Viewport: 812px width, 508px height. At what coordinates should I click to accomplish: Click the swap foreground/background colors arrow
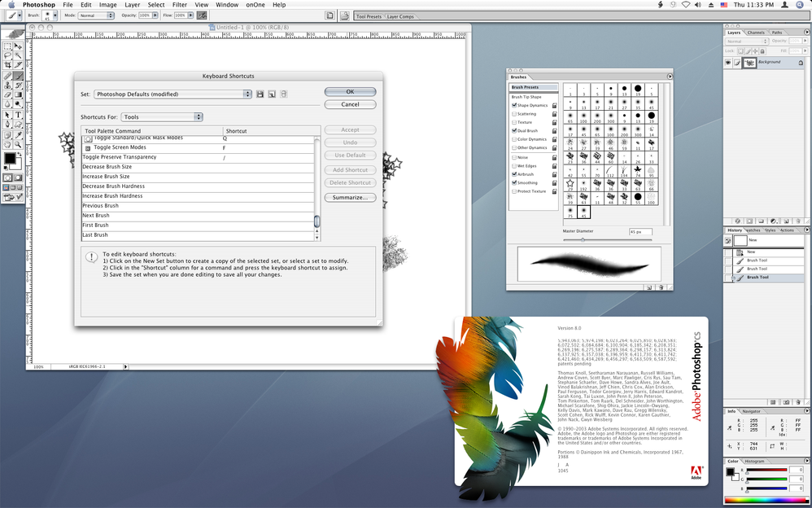(20, 155)
